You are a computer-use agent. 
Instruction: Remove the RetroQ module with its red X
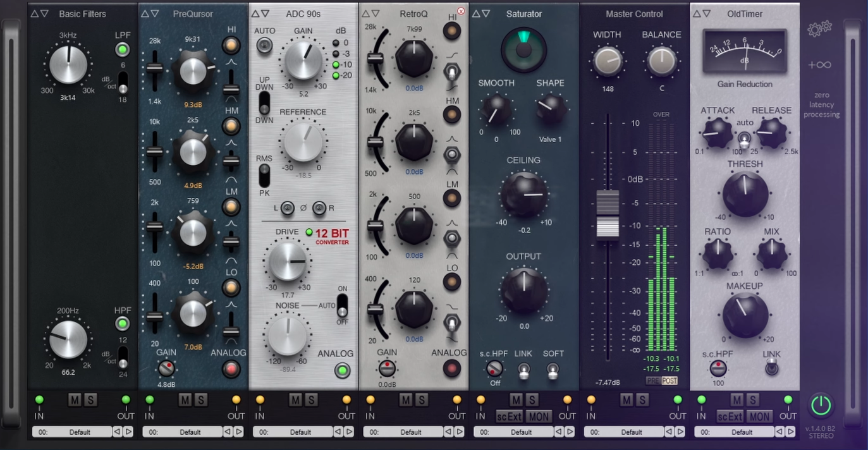pyautogui.click(x=461, y=11)
